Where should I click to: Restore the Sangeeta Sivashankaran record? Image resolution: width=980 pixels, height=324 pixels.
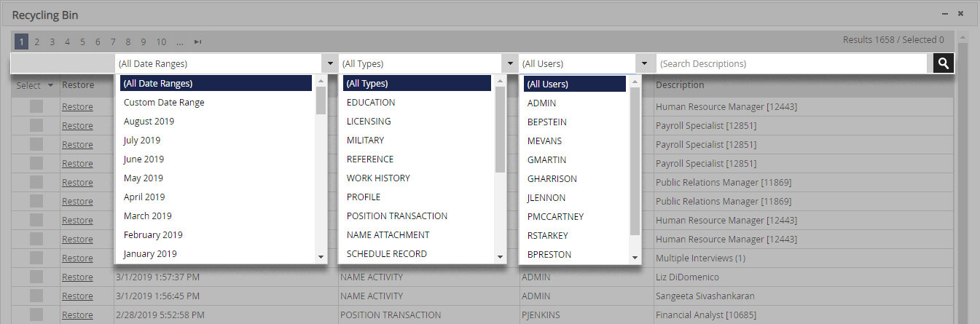[x=77, y=296]
